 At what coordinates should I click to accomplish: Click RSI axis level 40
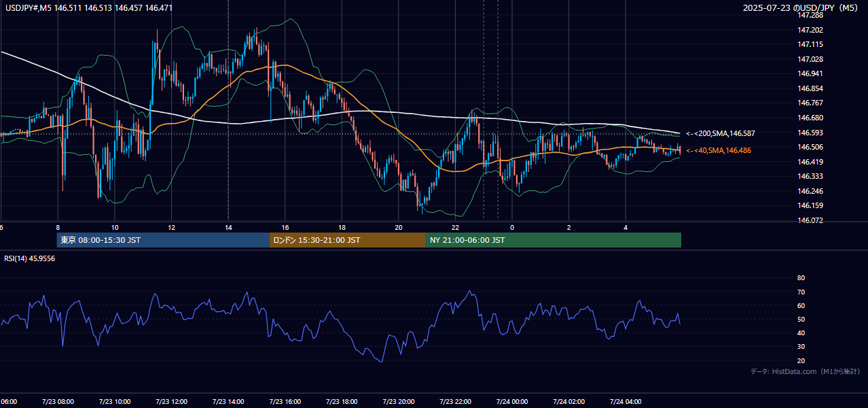pyautogui.click(x=801, y=333)
